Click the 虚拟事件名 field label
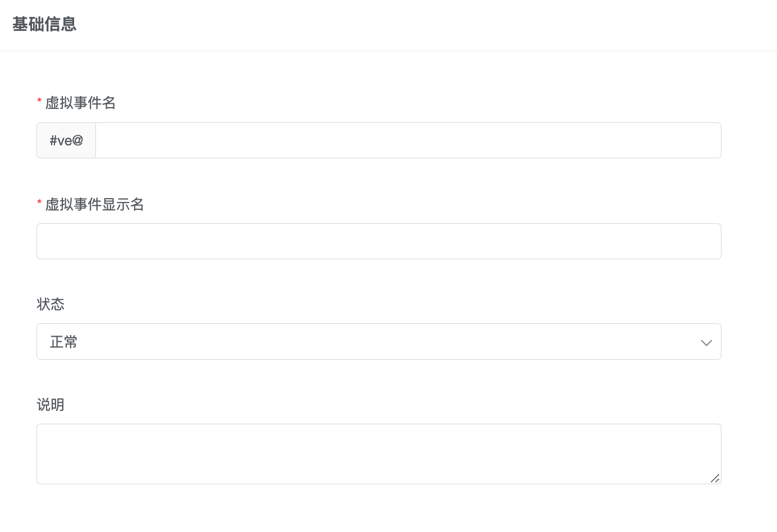 (x=80, y=103)
